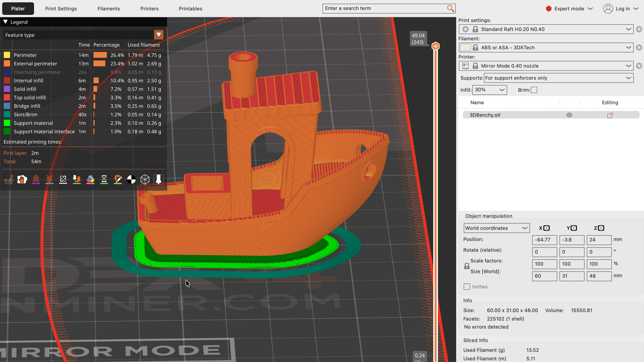Viewport: 644px width, 362px height.
Task: Toggle Custom G-codes gear-pencil icon
Action: pos(118,179)
